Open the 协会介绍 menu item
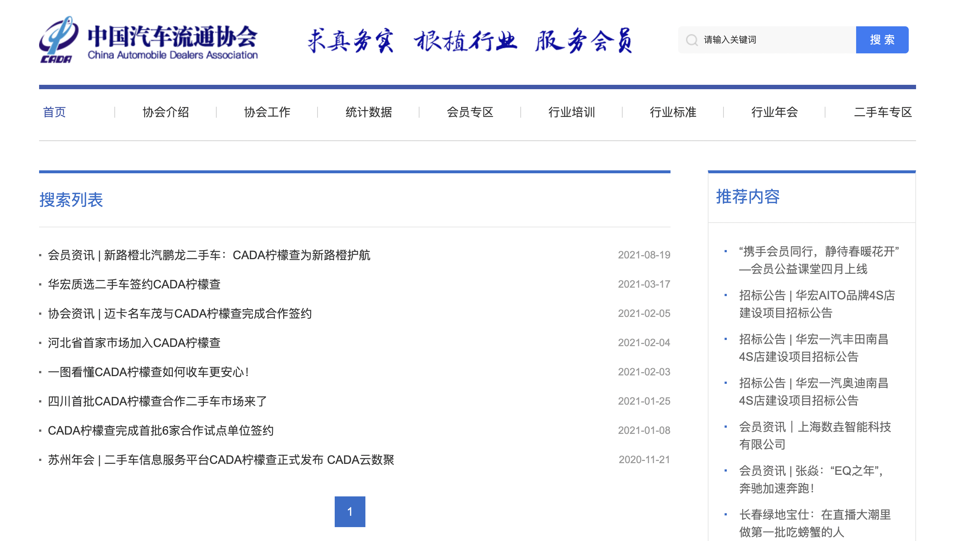This screenshot has height=541, width=980. coord(166,112)
